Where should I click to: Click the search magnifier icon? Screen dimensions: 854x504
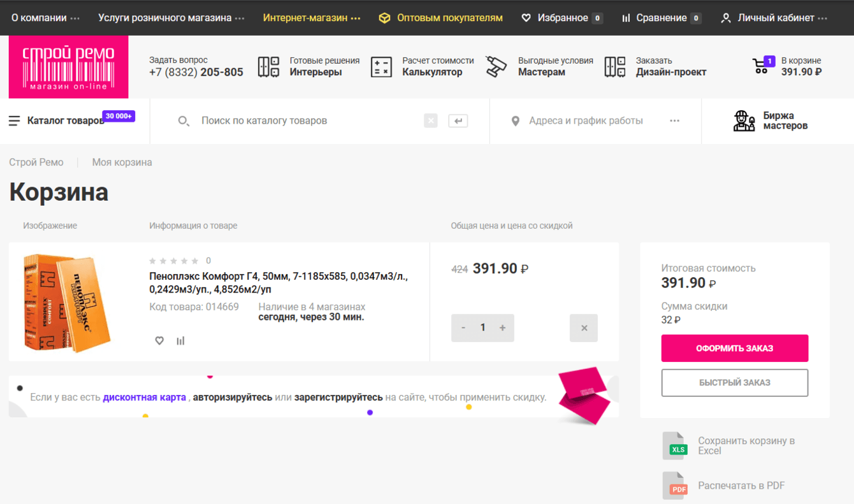click(184, 121)
